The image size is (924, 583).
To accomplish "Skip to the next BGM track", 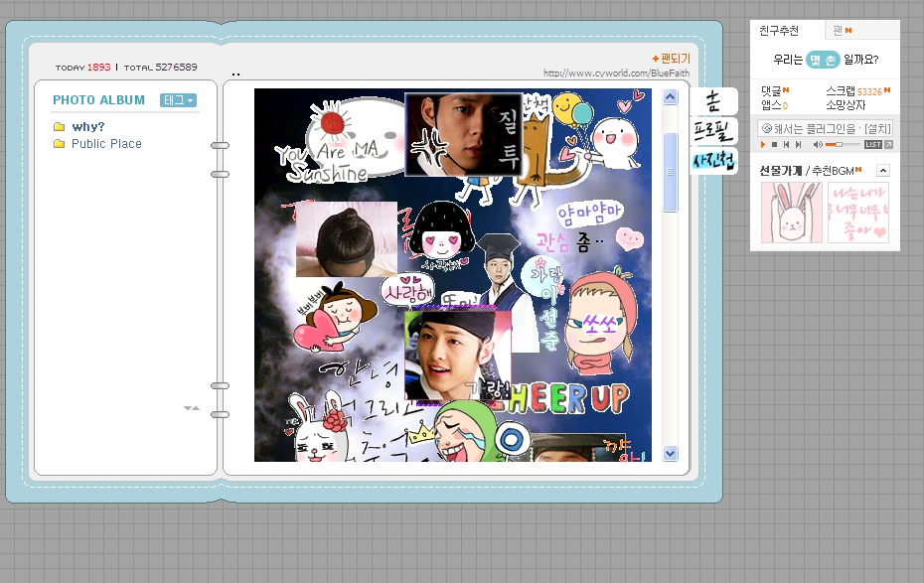I will (x=799, y=144).
